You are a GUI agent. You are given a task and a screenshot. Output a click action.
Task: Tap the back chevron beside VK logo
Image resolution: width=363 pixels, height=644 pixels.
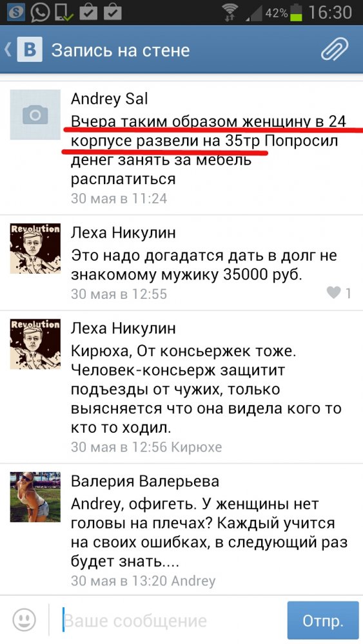[x=7, y=50]
